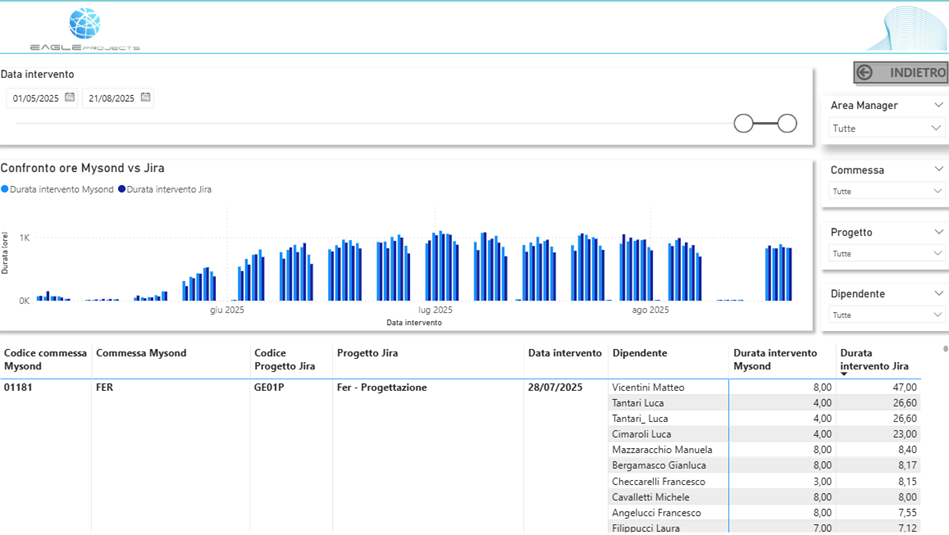Collapse the Area Manager slicer header chevron
This screenshot has width=949, height=535.
point(938,105)
